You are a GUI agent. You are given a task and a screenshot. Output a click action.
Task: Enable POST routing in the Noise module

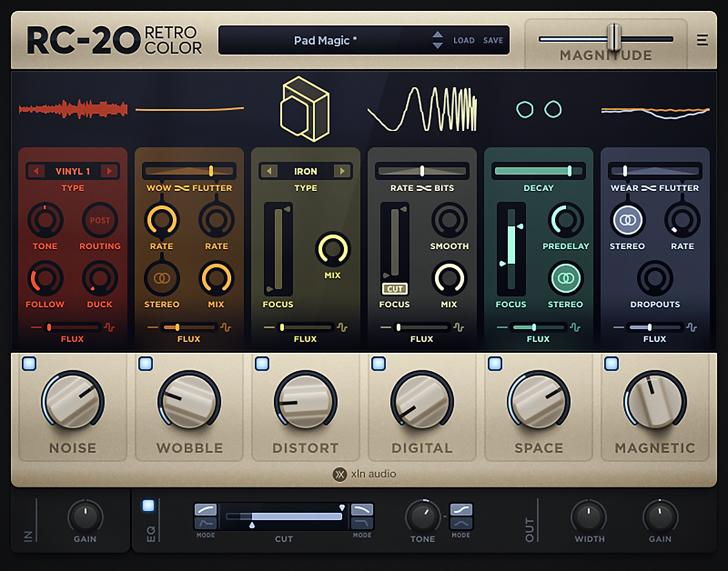[99, 220]
